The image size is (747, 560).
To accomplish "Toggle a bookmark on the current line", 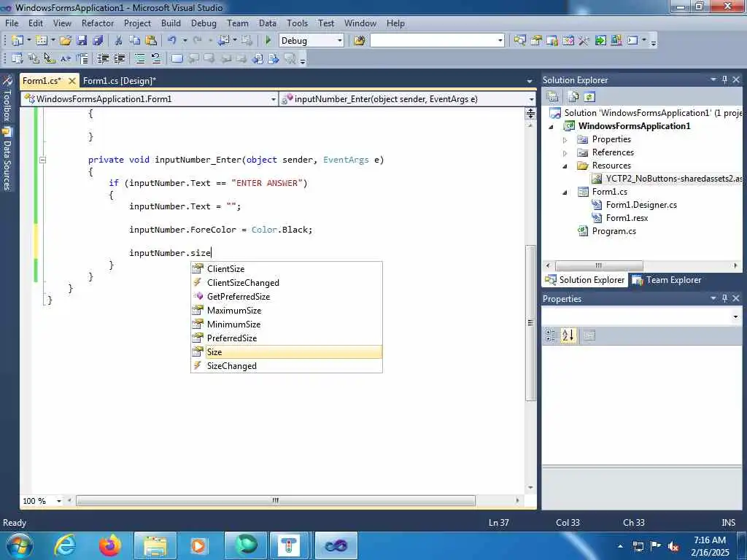I will (x=177, y=58).
